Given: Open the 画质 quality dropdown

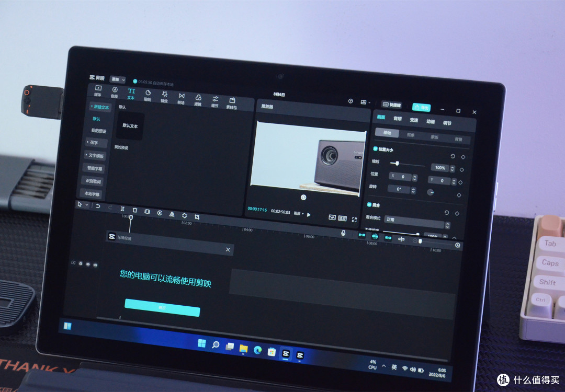Looking at the screenshot, I should (x=299, y=213).
